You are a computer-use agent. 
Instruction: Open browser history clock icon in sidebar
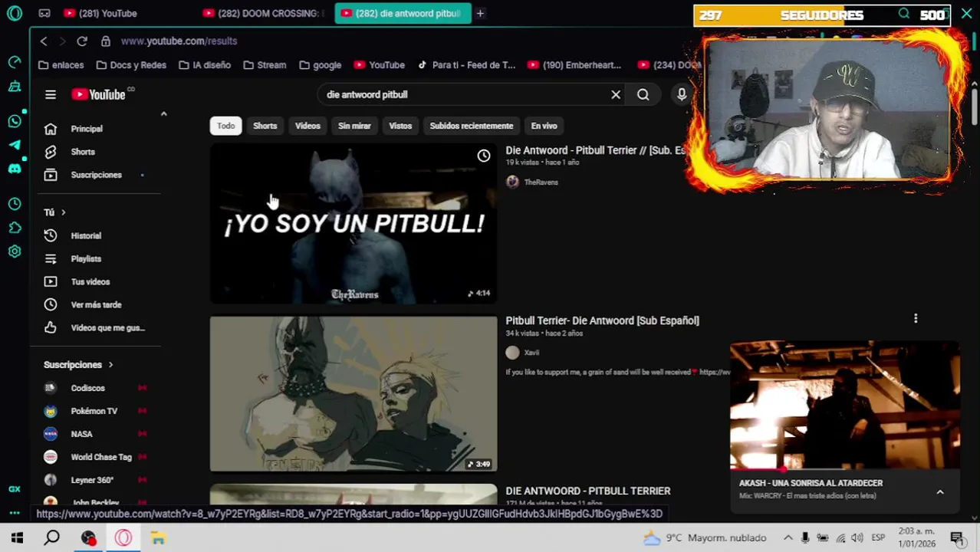[15, 204]
